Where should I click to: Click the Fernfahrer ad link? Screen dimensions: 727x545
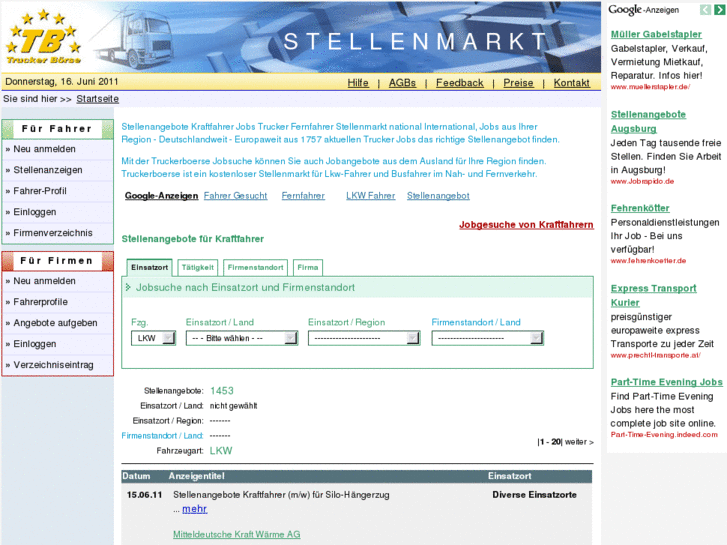pos(303,196)
